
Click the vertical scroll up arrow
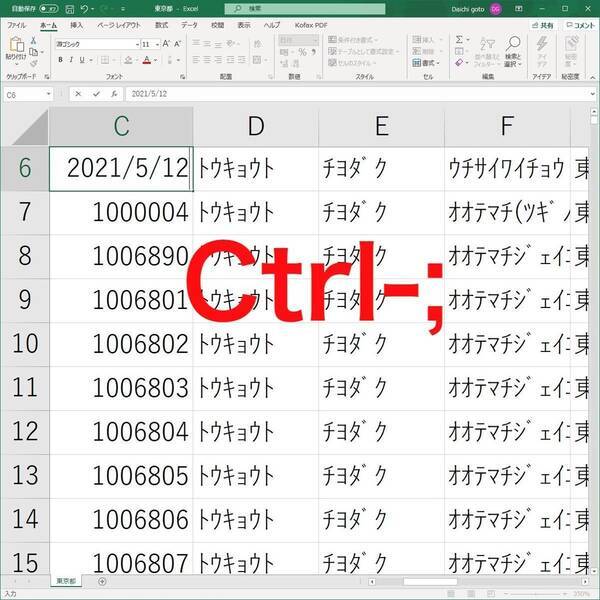coord(594,112)
